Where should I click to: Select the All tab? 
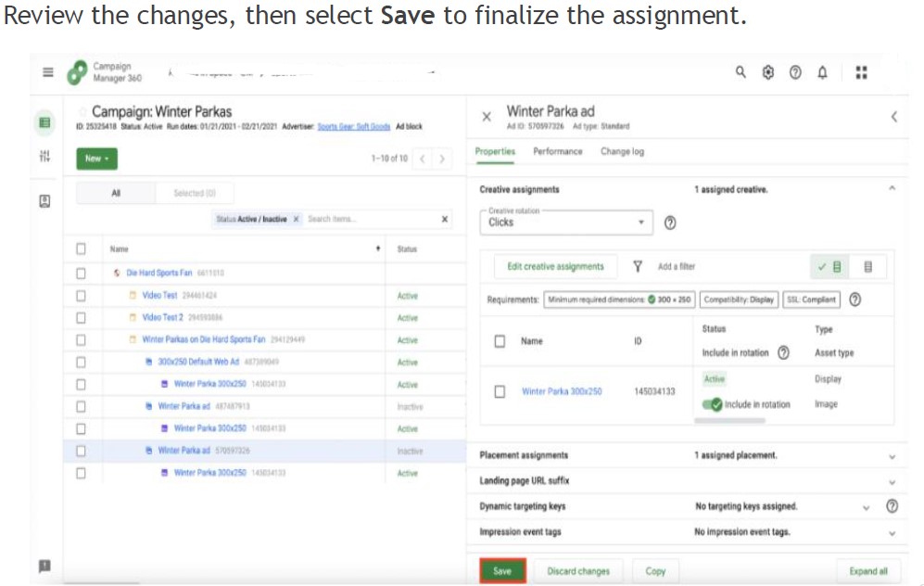116,193
